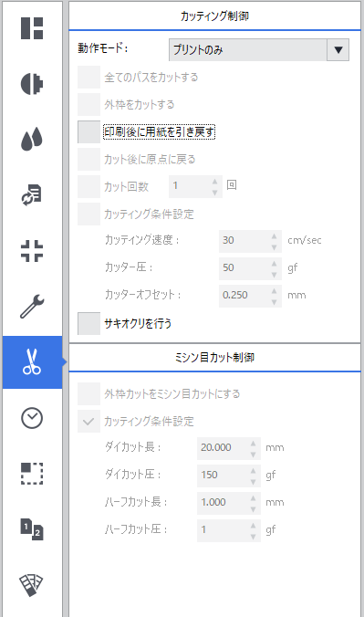Decrease ダイカット長 with down spinner arrow

[x=254, y=455]
